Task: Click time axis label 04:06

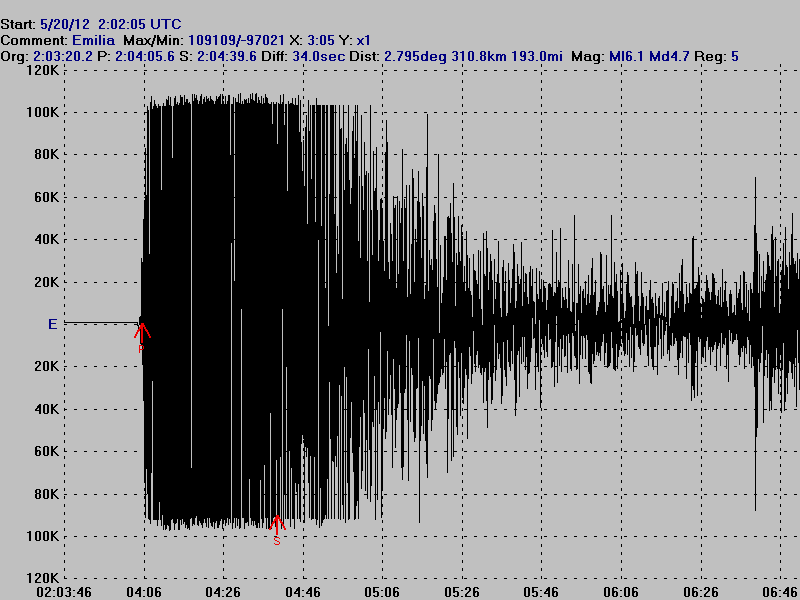Action: coord(144,592)
